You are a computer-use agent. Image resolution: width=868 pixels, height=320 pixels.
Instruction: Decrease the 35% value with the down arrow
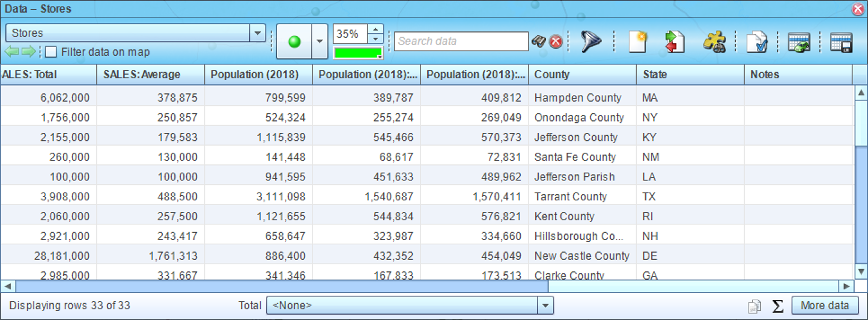(375, 38)
